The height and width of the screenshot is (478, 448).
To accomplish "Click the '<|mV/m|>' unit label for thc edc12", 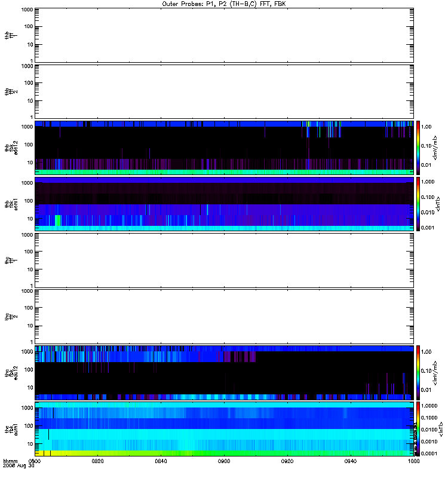I will click(x=435, y=373).
